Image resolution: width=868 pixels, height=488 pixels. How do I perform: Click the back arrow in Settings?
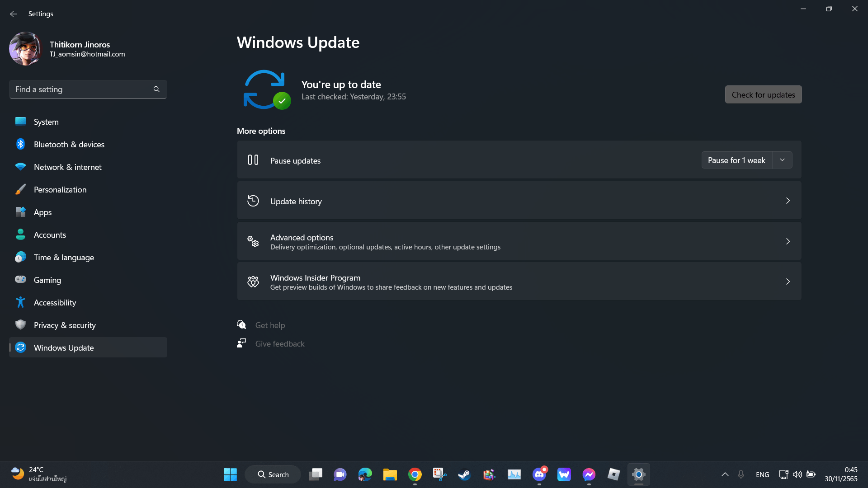click(13, 14)
